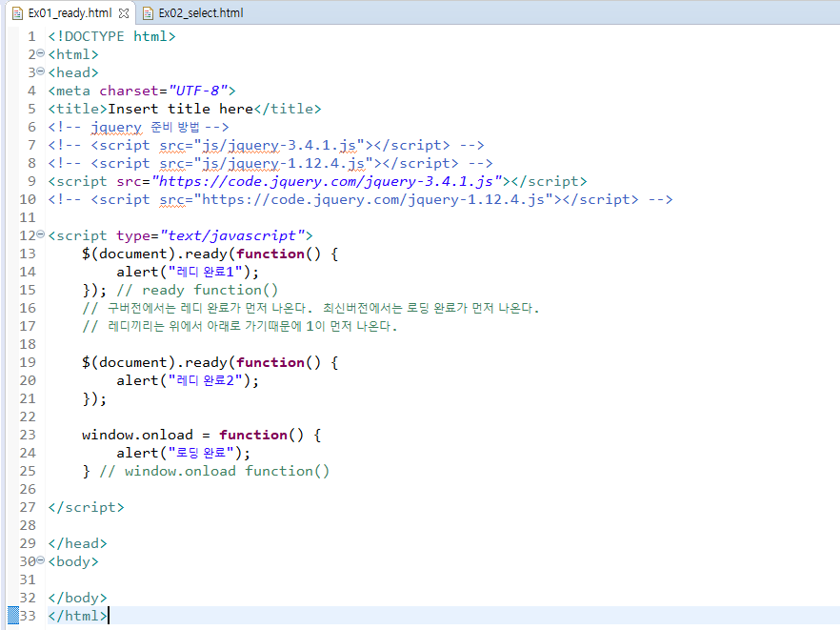
Task: Click the alert "레디 완료2" statement
Action: [x=188, y=380]
